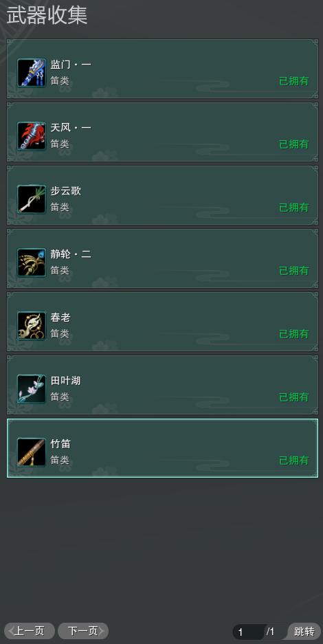Click the 田叶湖 lotus flute icon
323x644 pixels.
coord(32,389)
